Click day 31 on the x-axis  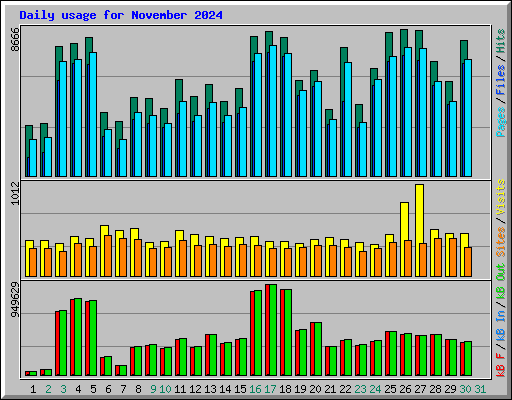pyautogui.click(x=480, y=389)
